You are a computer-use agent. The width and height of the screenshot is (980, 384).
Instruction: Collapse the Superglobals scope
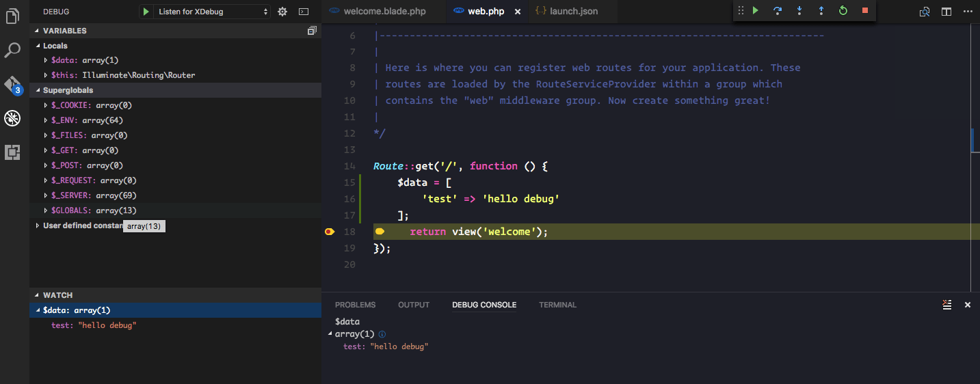point(38,90)
